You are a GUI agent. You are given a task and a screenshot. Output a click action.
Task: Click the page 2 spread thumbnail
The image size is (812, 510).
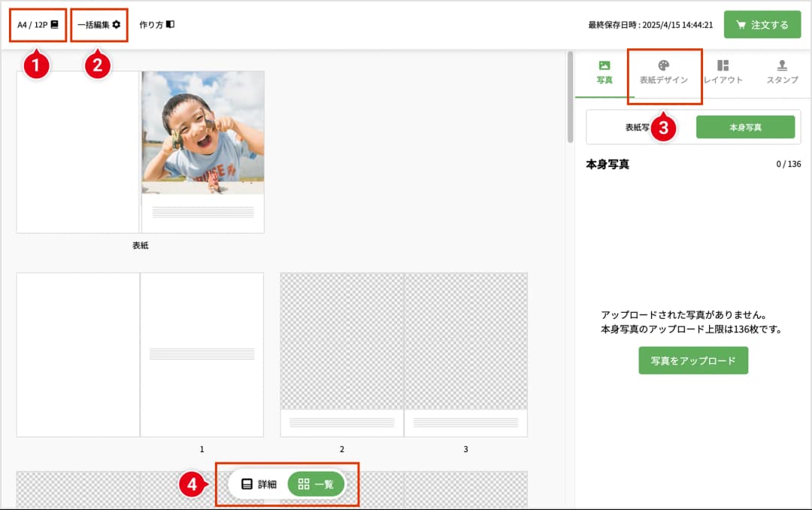342,354
